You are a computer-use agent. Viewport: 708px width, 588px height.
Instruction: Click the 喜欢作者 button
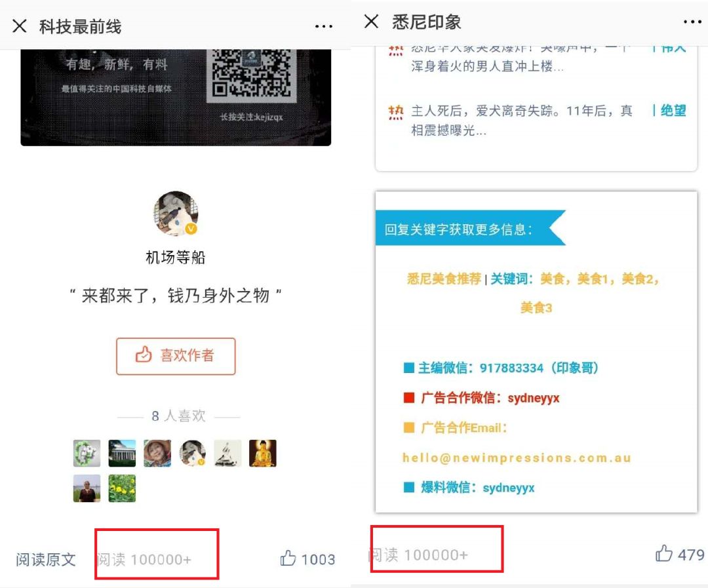[176, 356]
